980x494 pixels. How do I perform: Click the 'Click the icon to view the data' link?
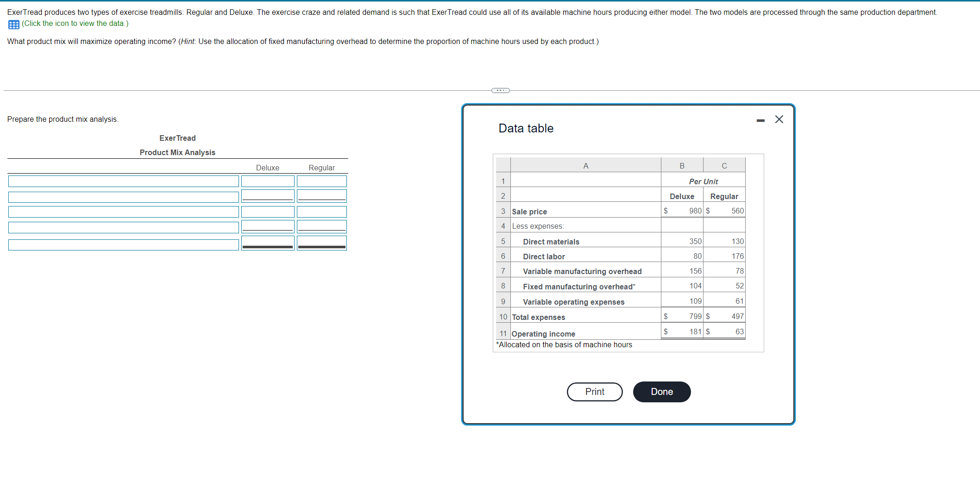(75, 24)
